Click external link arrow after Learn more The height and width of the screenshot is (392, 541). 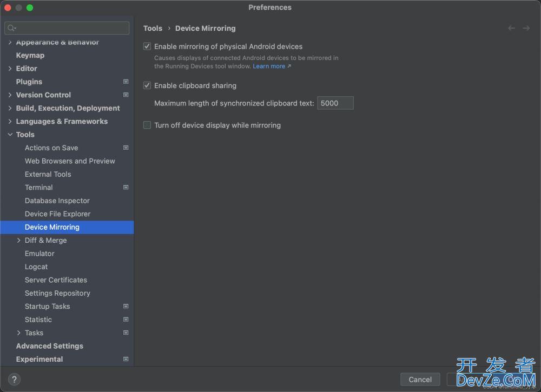pyautogui.click(x=289, y=66)
